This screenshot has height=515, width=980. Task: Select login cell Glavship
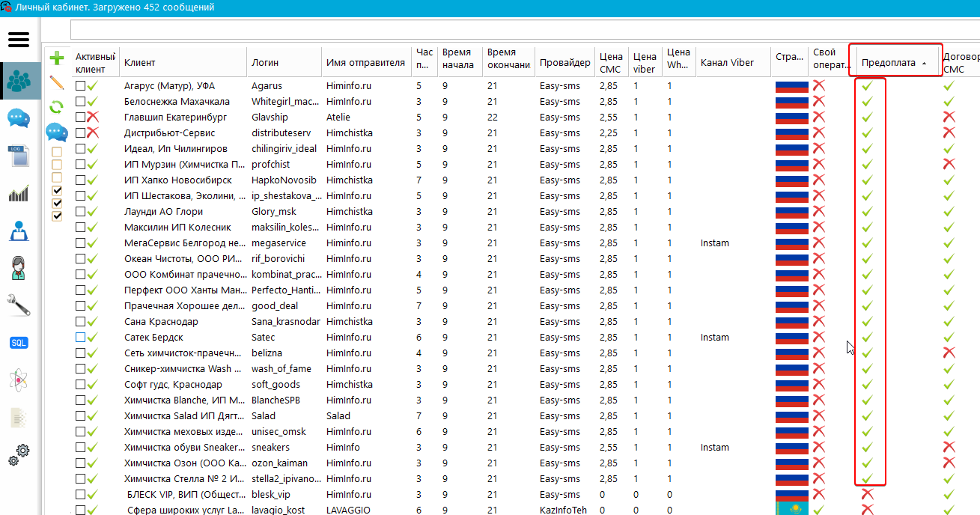point(270,117)
